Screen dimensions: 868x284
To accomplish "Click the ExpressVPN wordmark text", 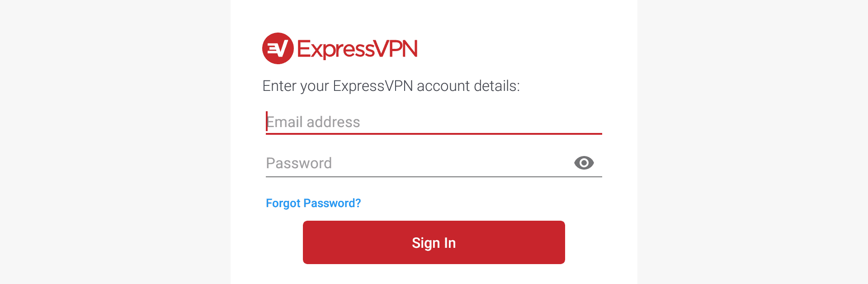I will 357,49.
